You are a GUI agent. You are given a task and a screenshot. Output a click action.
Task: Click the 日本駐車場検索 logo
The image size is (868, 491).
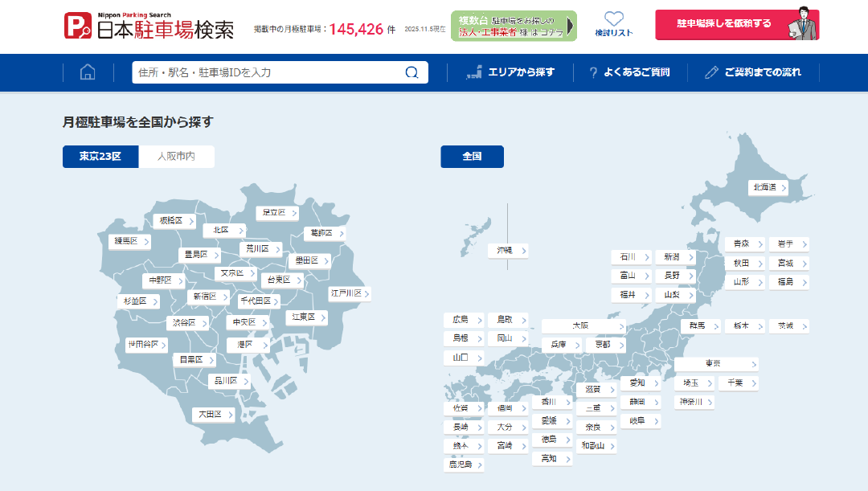point(149,26)
